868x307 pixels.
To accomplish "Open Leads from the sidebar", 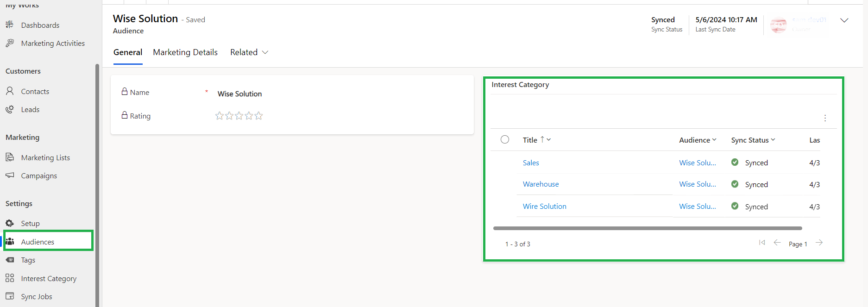I will tap(30, 109).
